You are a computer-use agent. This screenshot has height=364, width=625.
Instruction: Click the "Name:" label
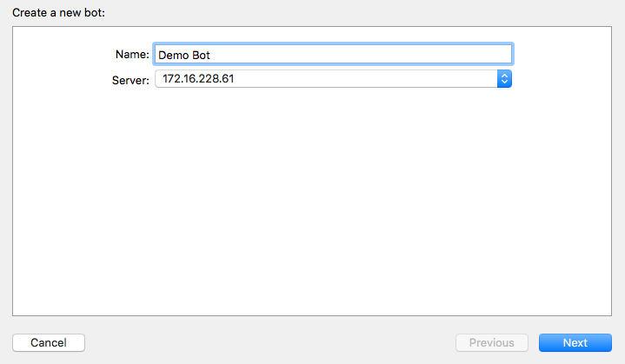tap(132, 54)
